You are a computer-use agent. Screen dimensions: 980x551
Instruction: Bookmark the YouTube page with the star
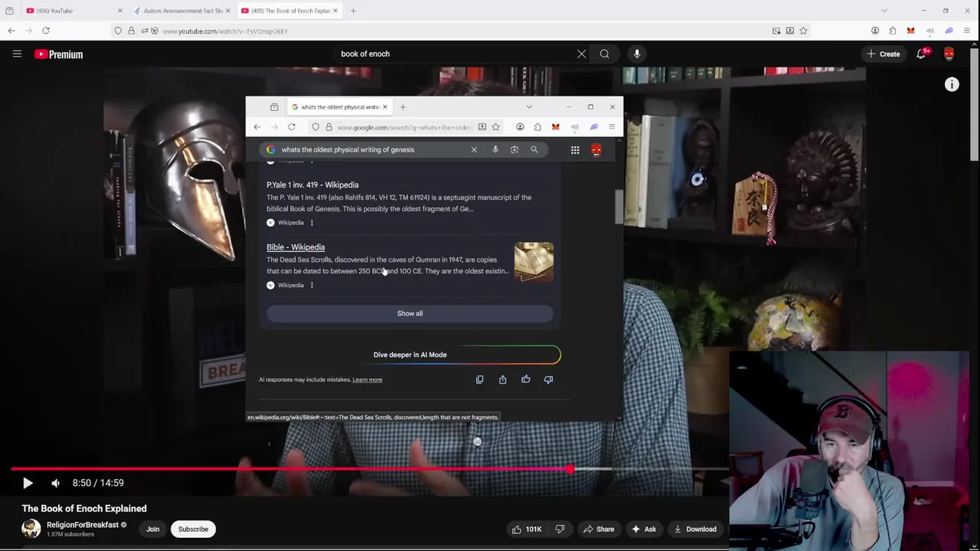click(x=803, y=31)
